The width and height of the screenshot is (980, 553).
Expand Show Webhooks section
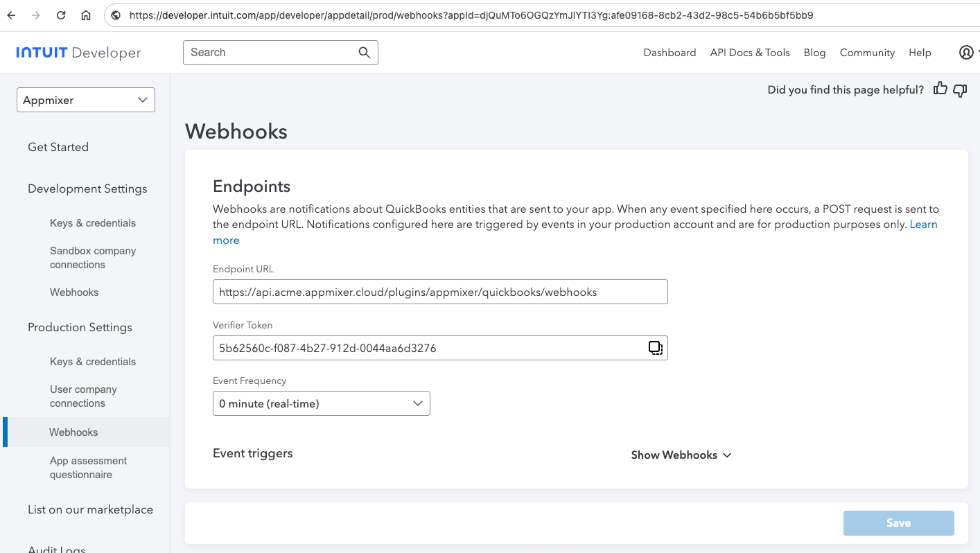681,455
